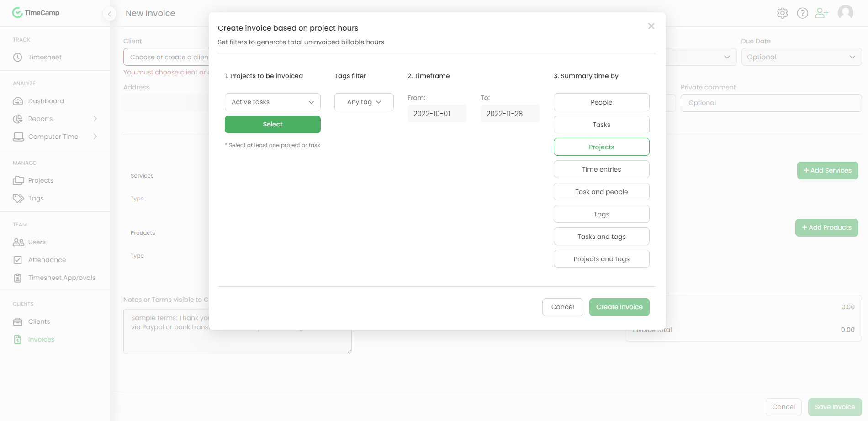Open Timesheet Approvals from the sidebar
This screenshot has height=421, width=868.
click(x=61, y=277)
